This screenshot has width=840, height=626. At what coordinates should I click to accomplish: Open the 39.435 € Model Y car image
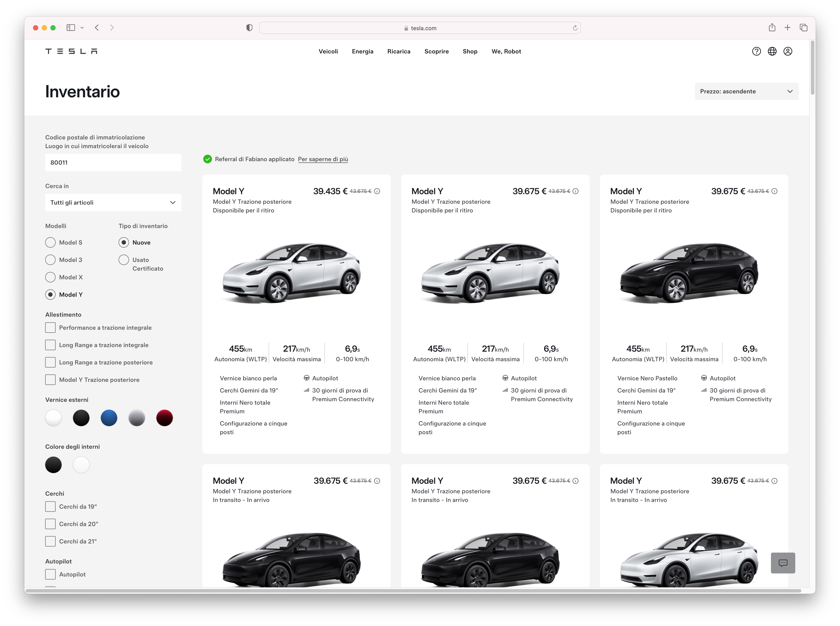[x=292, y=273]
